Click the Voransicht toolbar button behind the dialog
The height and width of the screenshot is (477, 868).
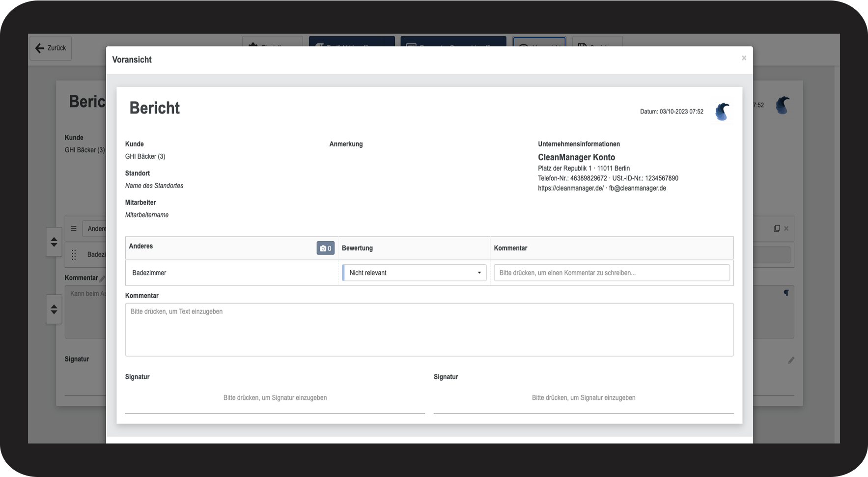tap(539, 42)
